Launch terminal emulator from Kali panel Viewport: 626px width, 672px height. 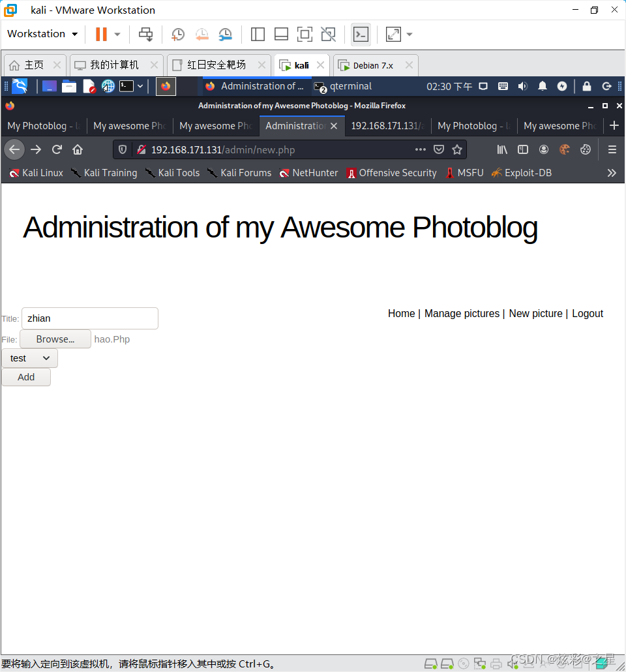click(127, 86)
